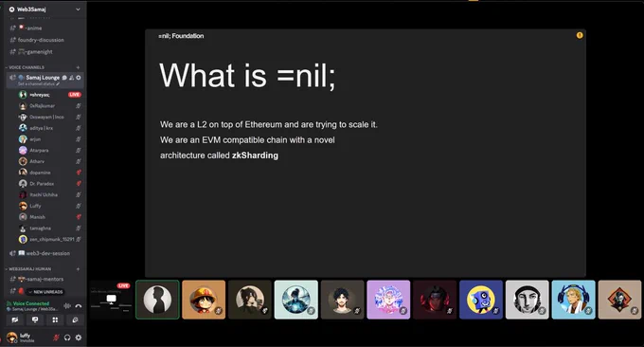The width and height of the screenshot is (644, 347).
Task: Select blue robot yellow-circle avatar tile
Action: tap(481, 300)
